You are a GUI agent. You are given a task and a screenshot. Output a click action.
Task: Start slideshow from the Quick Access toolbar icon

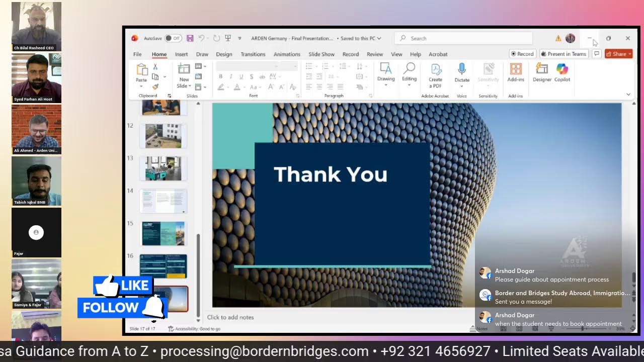point(228,38)
